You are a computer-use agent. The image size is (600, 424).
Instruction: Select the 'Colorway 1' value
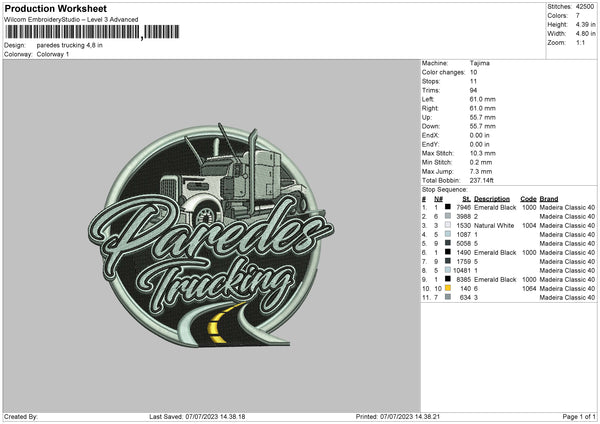tap(53, 54)
